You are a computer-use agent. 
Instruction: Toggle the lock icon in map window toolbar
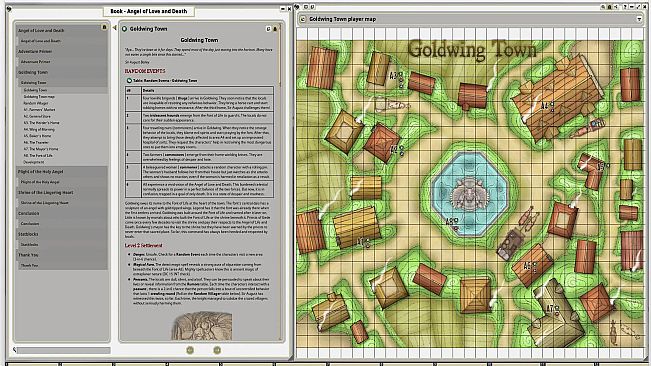(609, 7)
